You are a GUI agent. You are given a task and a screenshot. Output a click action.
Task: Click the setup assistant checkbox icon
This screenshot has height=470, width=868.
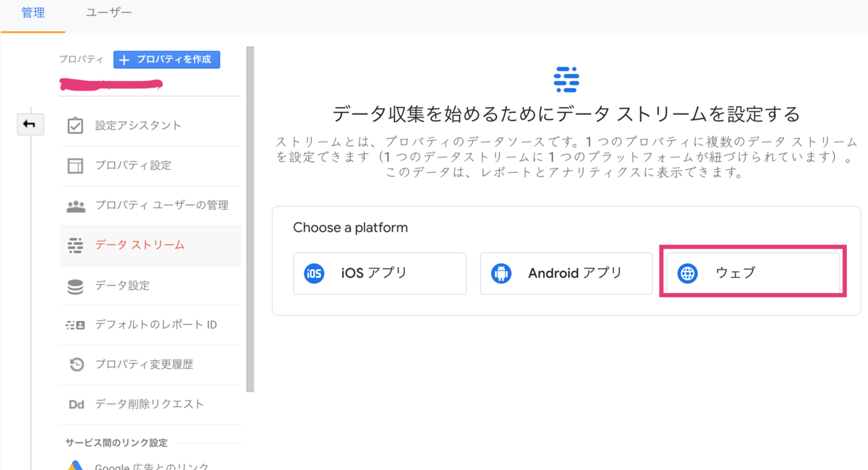point(75,126)
